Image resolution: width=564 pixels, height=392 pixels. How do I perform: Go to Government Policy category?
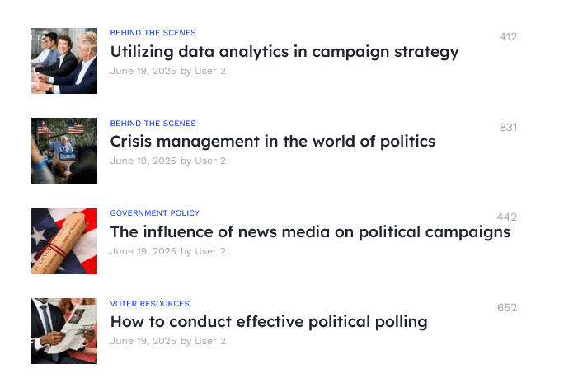(155, 213)
